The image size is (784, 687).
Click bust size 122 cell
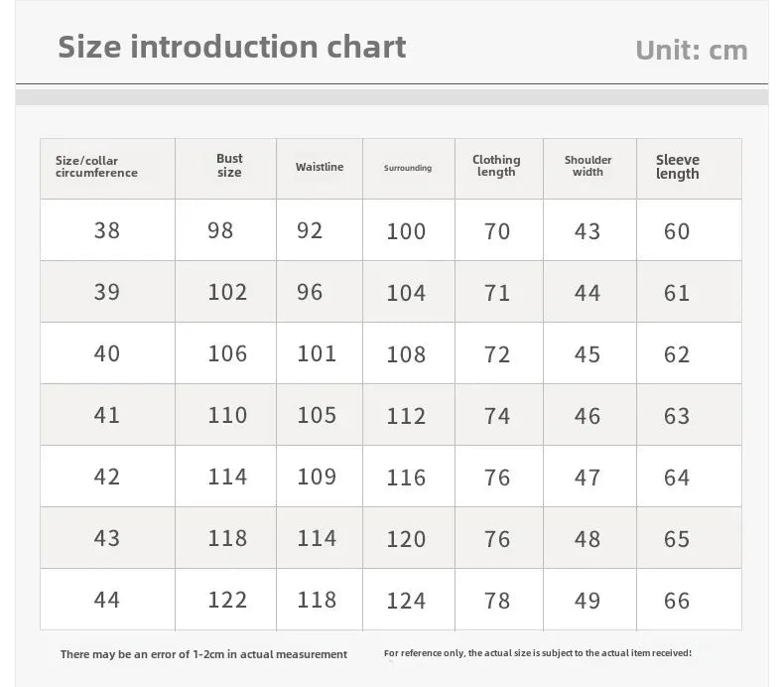coord(226,600)
